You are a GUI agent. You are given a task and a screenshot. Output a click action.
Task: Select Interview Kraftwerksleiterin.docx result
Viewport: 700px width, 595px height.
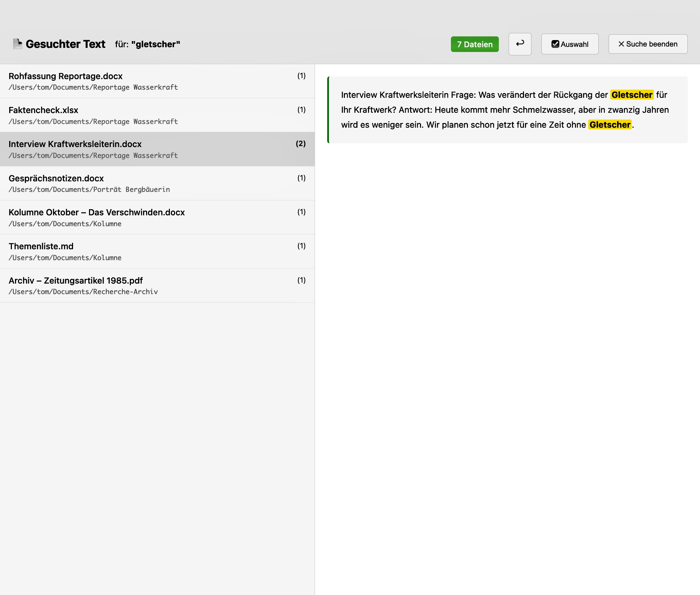coord(157,149)
